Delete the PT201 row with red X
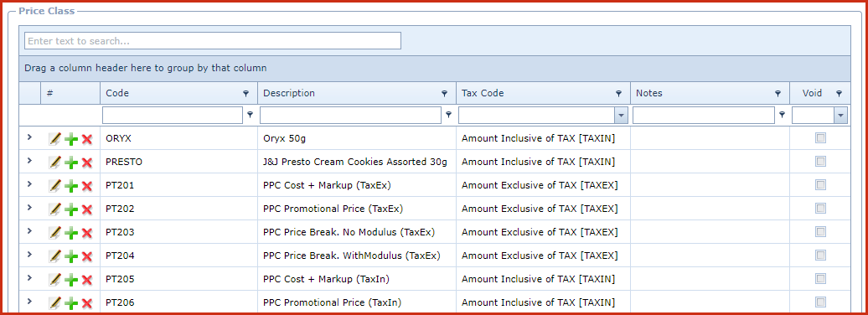 click(x=87, y=186)
